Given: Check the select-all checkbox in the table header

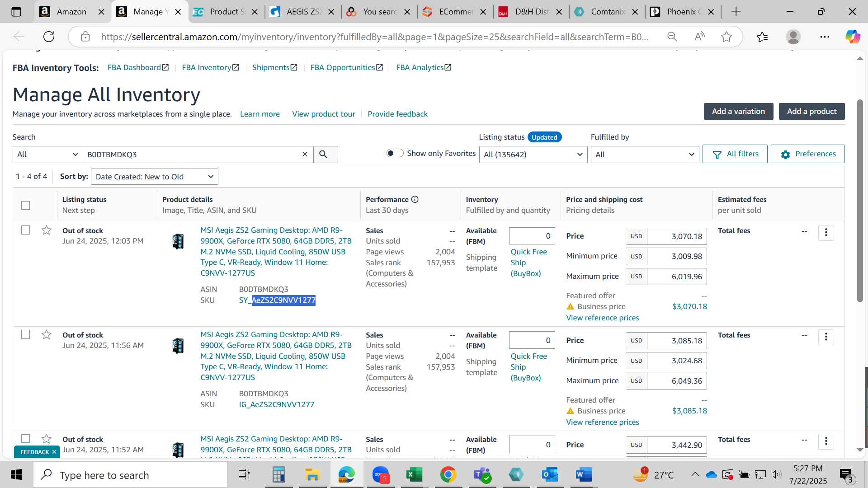Looking at the screenshot, I should click(x=26, y=205).
